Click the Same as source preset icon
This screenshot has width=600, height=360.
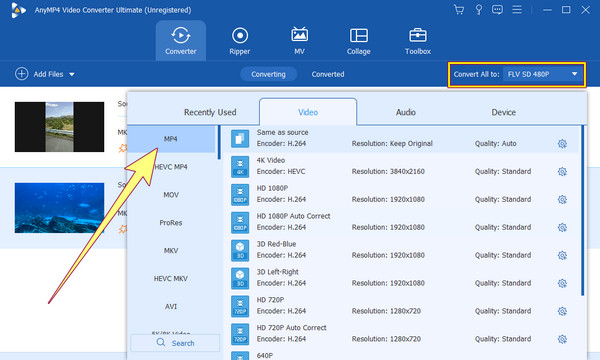(x=240, y=138)
